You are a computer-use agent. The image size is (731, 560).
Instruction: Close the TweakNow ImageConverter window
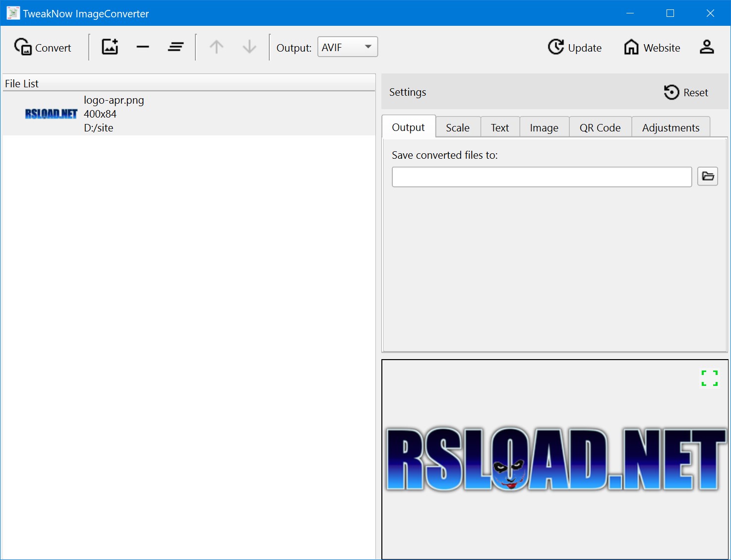(x=710, y=13)
